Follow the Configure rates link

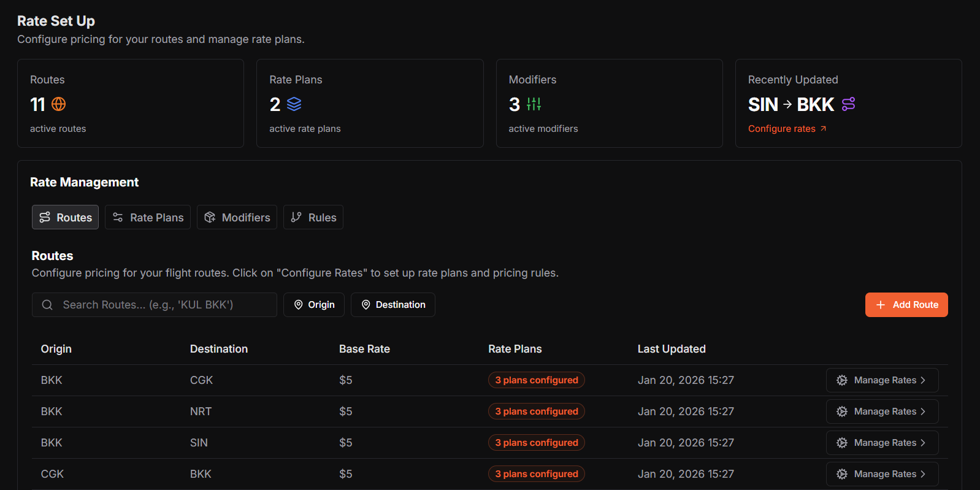(x=787, y=129)
